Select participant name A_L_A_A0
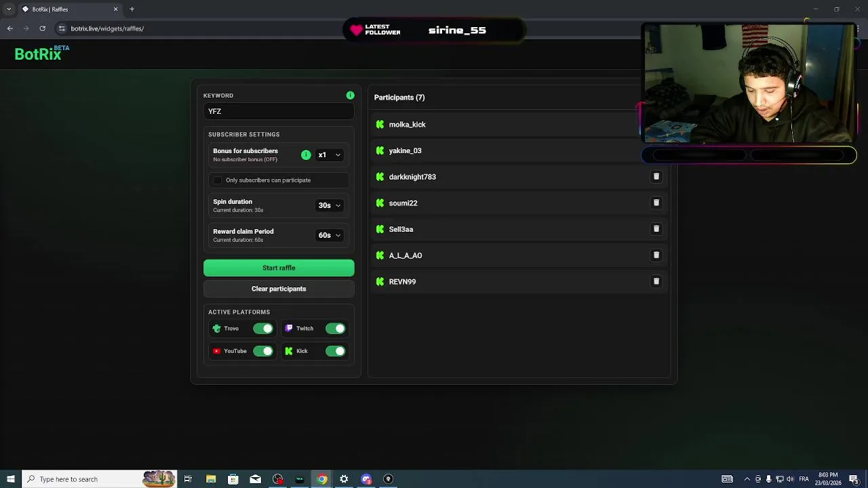This screenshot has height=488, width=868. tap(406, 256)
